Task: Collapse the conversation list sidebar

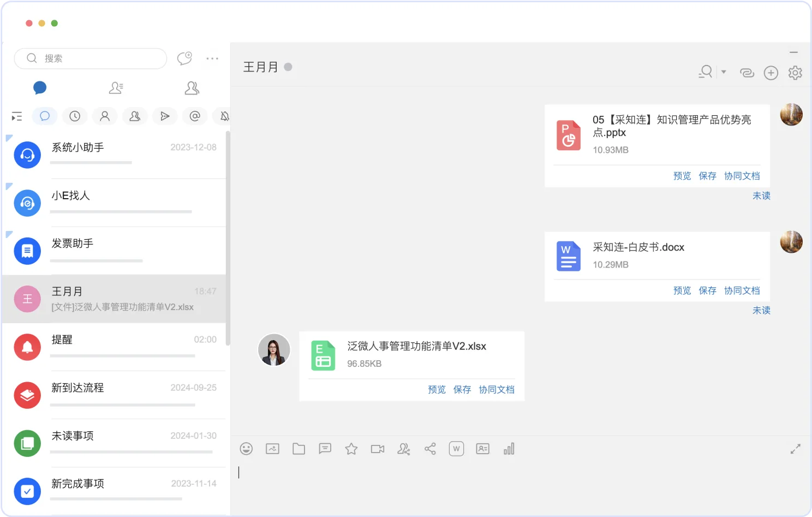Action: tap(17, 116)
